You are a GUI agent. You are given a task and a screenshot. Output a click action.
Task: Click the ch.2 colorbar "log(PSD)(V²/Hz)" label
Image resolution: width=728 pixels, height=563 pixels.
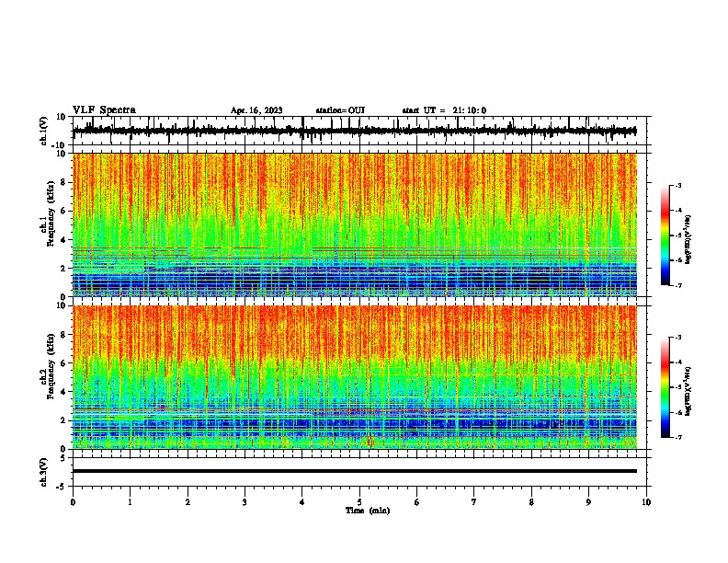pos(688,391)
